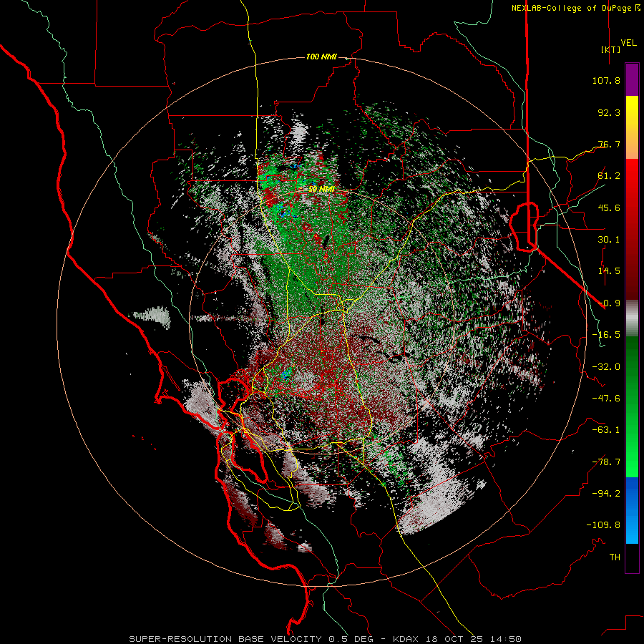Click the -32.0 velocity scale value
This screenshot has width=644, height=644.
coord(606,367)
